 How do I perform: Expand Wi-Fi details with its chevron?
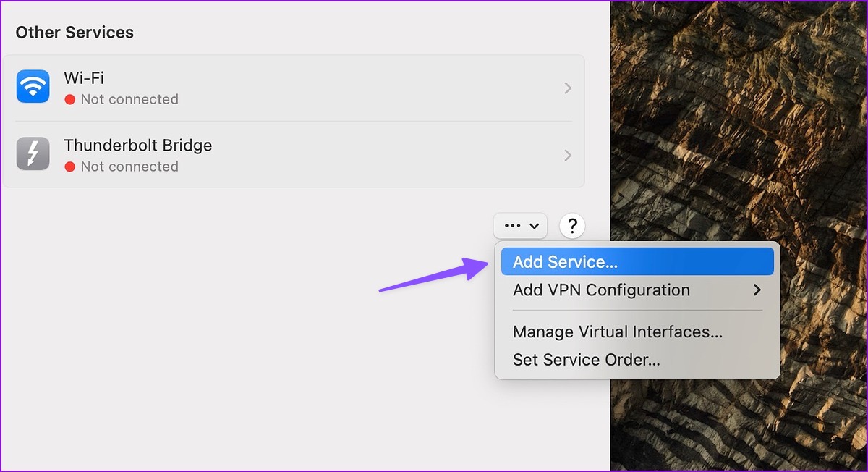568,88
